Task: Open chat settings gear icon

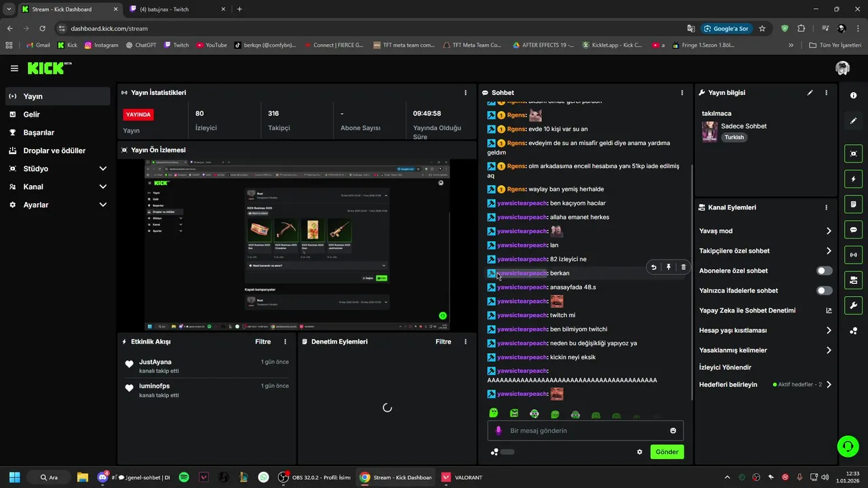Action: 639,452
